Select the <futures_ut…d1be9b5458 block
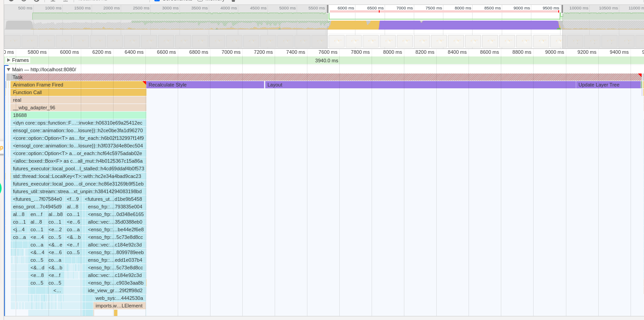This screenshot has height=320, width=644. coord(114,199)
